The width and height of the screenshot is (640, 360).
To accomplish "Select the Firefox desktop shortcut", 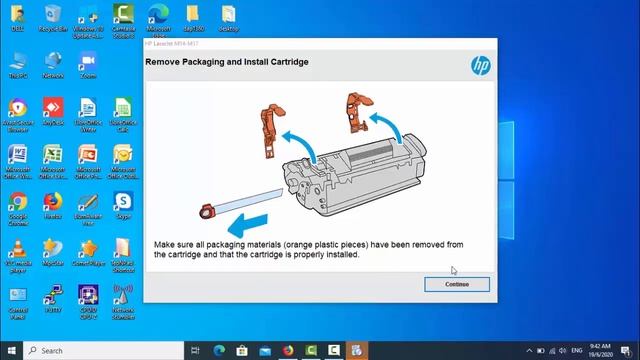I will pyautogui.click(x=53, y=206).
